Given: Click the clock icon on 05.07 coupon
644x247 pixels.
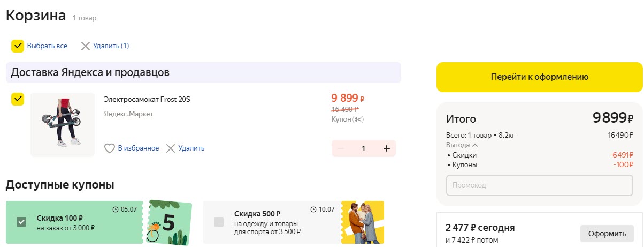Looking at the screenshot, I should click(116, 209).
